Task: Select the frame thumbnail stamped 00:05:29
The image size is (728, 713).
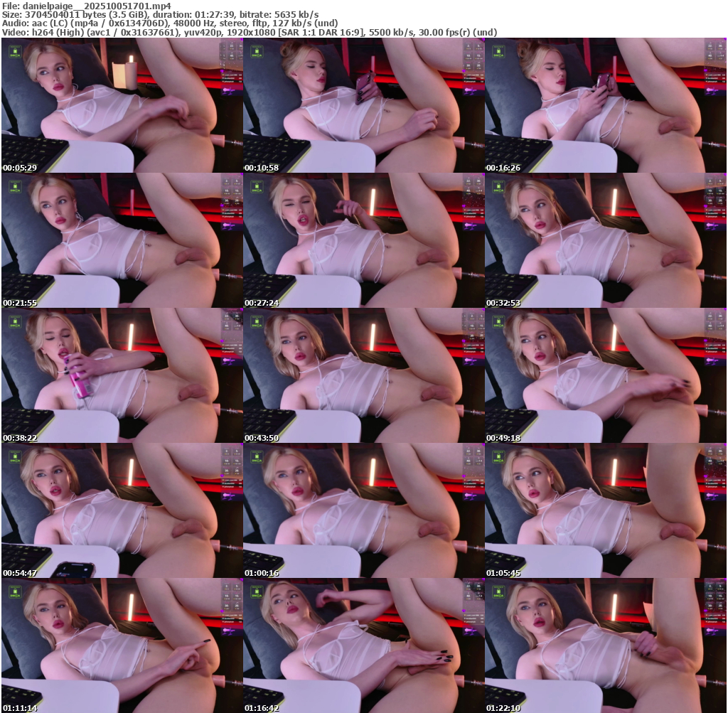Action: point(122,105)
